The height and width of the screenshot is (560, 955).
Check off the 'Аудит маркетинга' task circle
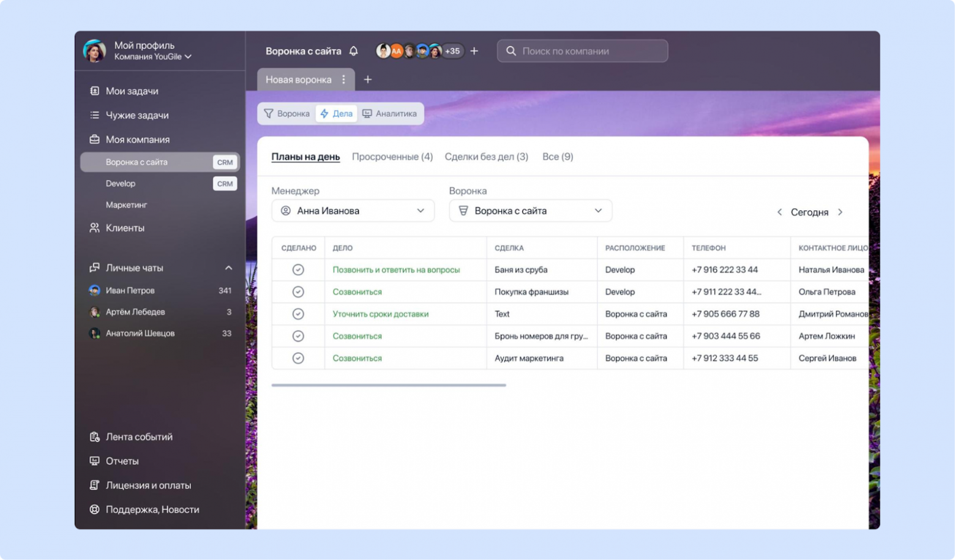click(x=298, y=358)
